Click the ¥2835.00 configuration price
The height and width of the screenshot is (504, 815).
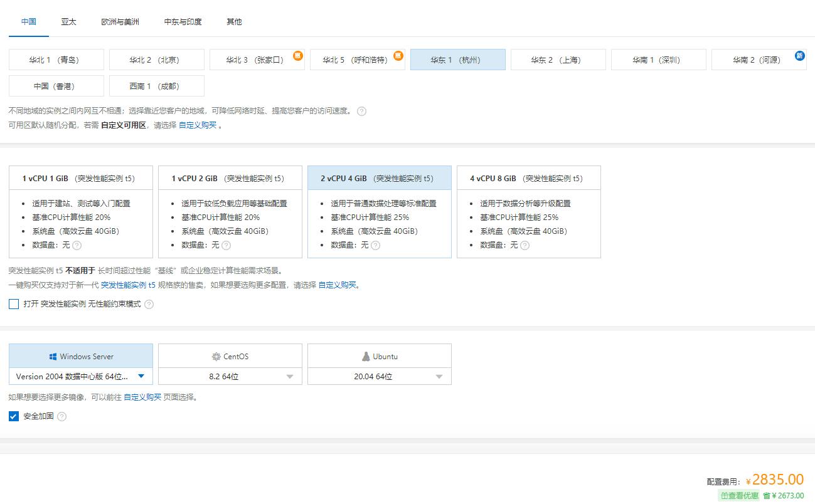point(775,480)
